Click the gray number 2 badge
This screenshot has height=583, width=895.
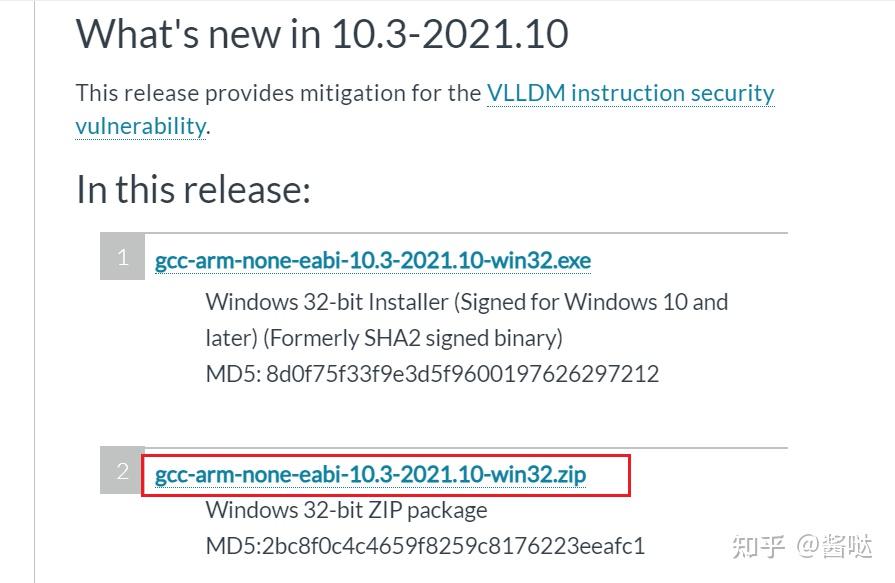[x=122, y=471]
